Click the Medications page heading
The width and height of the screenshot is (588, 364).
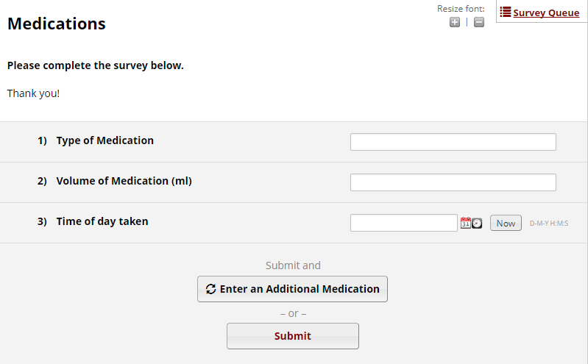pos(57,24)
